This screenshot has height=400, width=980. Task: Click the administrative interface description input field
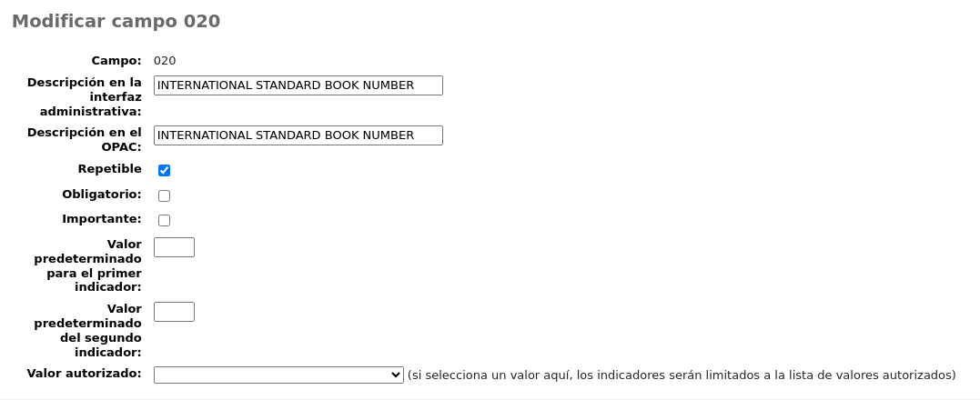click(x=298, y=85)
